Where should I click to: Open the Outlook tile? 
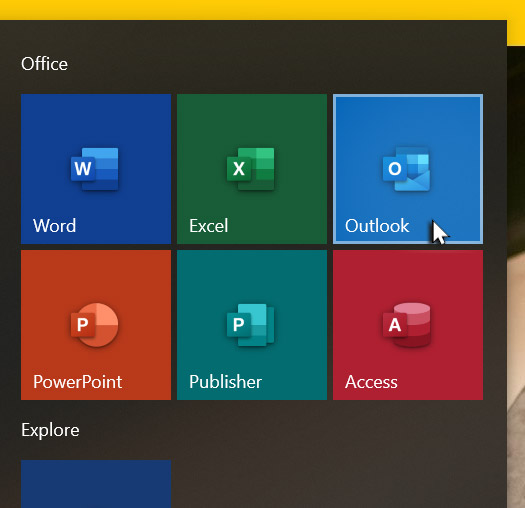pyautogui.click(x=408, y=169)
